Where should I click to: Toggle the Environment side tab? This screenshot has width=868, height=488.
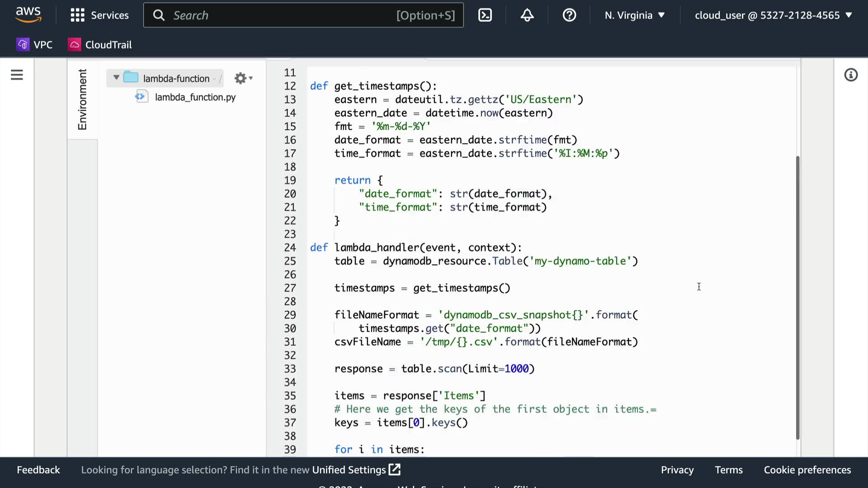click(x=82, y=99)
